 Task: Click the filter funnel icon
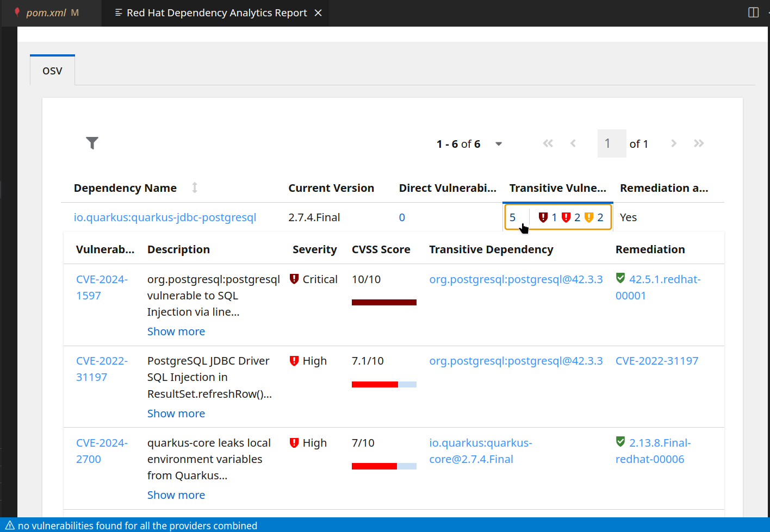(x=92, y=143)
